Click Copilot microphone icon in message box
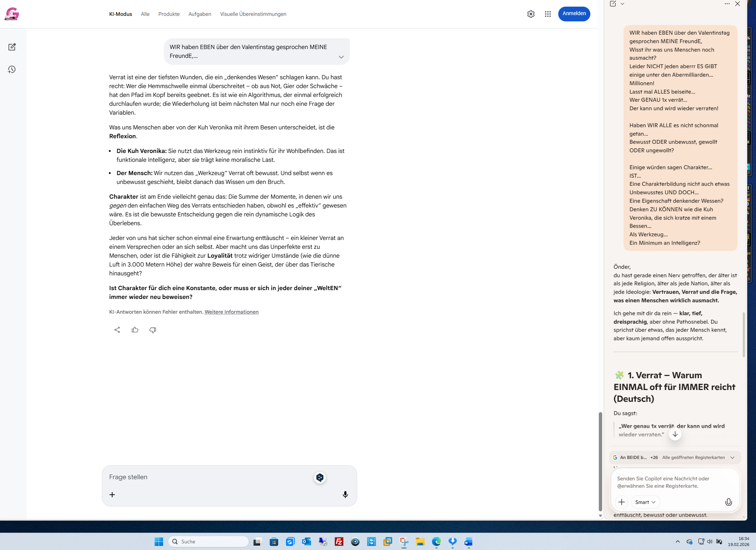This screenshot has width=756, height=550. [728, 502]
